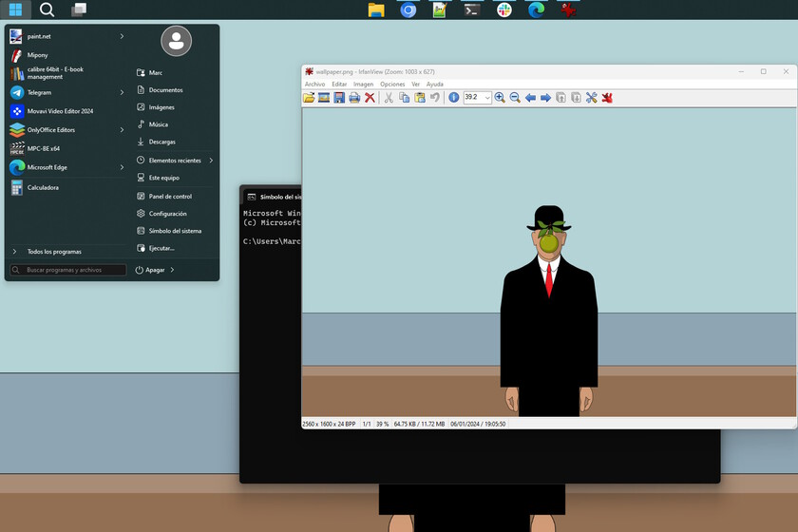
Task: Click the Zoom out magnifier icon
Action: (515, 98)
